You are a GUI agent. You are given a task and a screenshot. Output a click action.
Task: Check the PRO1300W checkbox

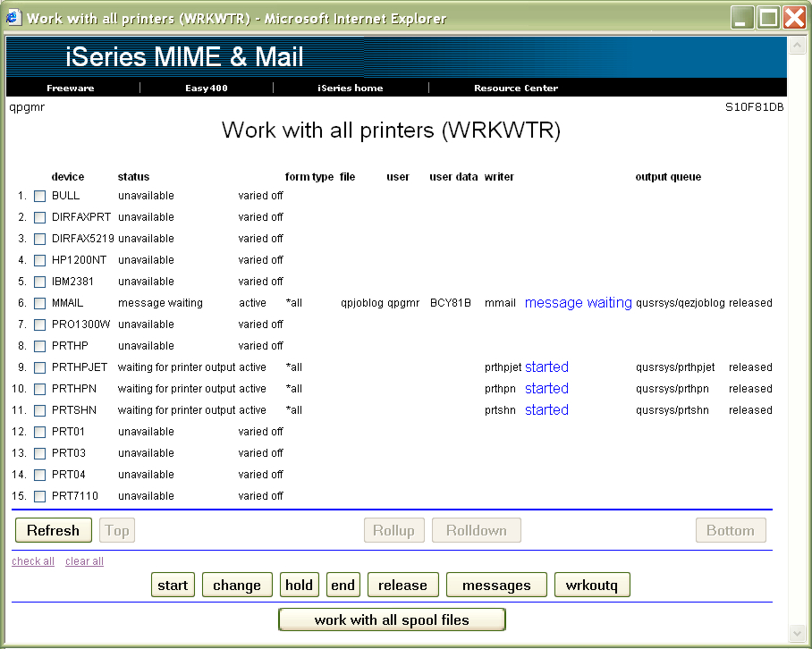click(x=40, y=325)
